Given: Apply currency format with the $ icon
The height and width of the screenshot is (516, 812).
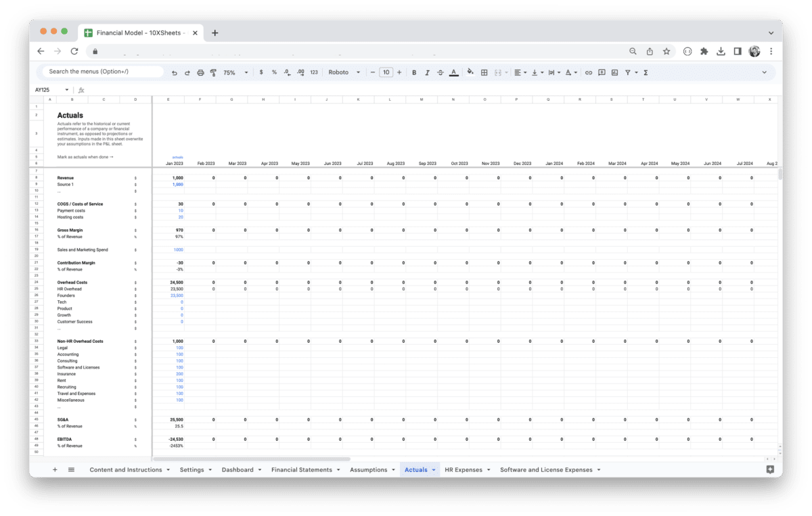Looking at the screenshot, I should coord(261,72).
